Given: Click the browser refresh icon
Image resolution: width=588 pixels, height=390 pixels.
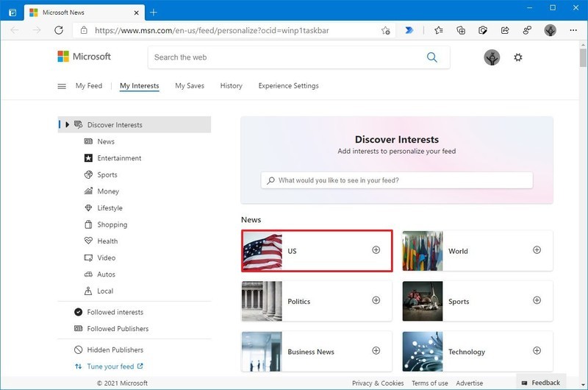Looking at the screenshot, I should pos(59,30).
